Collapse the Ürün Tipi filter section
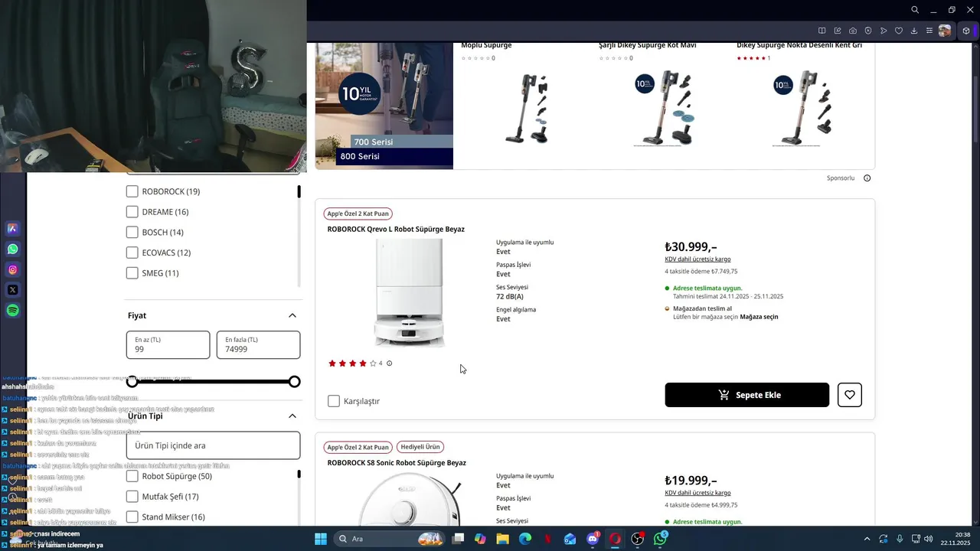 tap(292, 416)
